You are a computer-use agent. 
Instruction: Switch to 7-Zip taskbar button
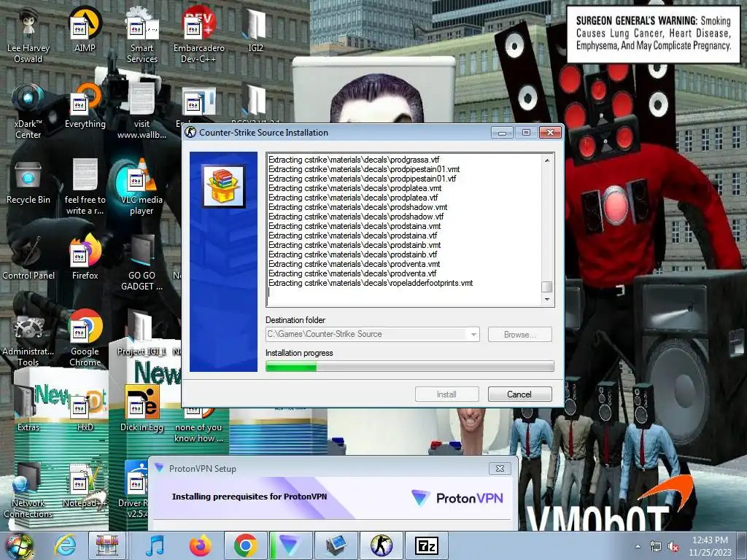[x=426, y=545]
